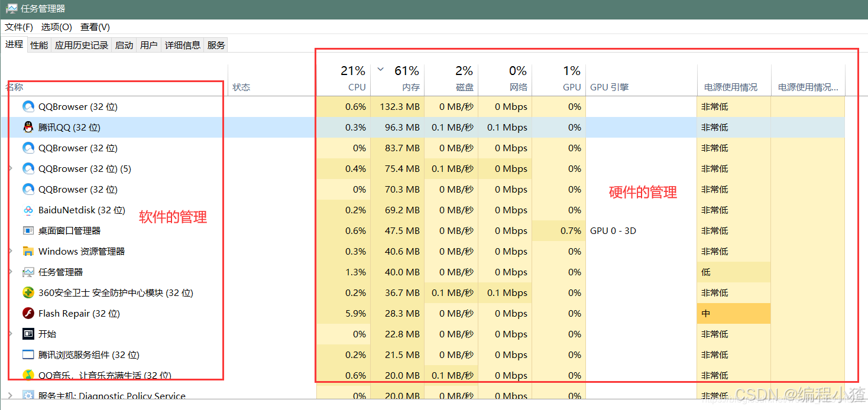Screen dimensions: 868x410
Task: Click the 腾讯浏览服务组件 window icon
Action: (28, 355)
